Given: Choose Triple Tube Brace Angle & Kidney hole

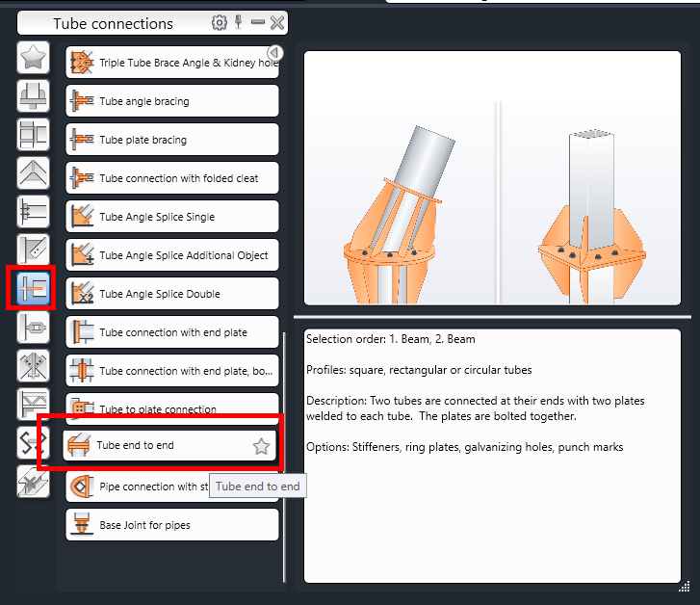Looking at the screenshot, I should [172, 63].
